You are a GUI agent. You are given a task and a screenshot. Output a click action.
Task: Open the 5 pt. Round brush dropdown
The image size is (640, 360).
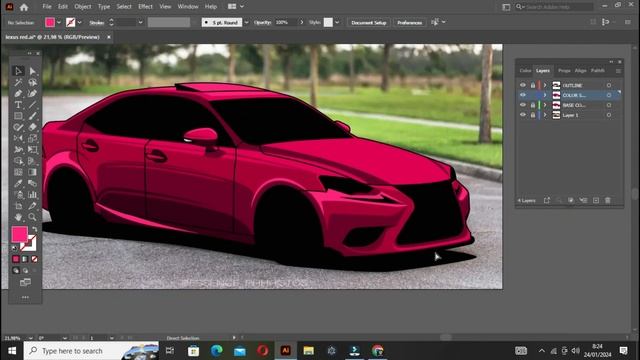(x=246, y=22)
